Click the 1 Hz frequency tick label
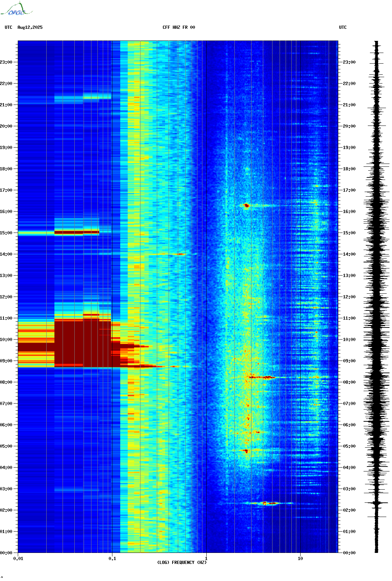 pyautogui.click(x=206, y=558)
